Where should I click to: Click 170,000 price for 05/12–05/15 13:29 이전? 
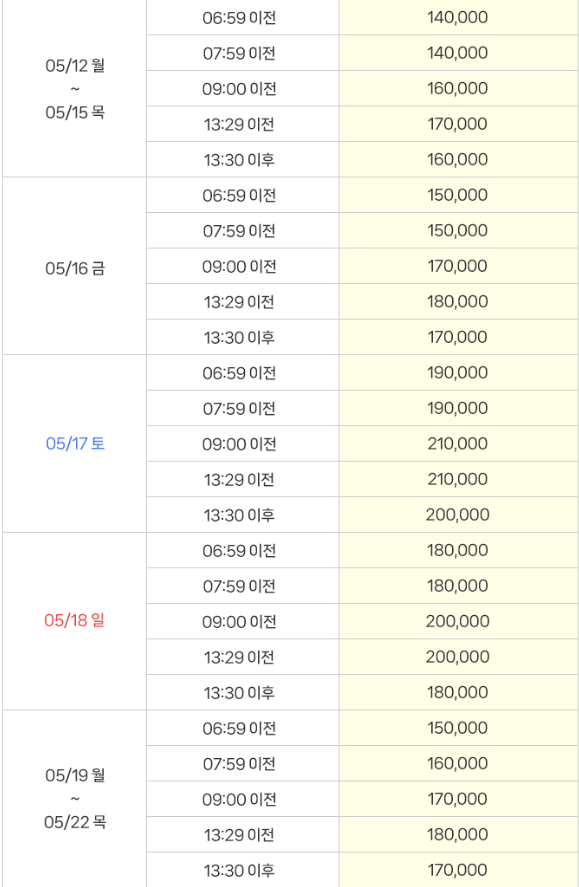(457, 124)
